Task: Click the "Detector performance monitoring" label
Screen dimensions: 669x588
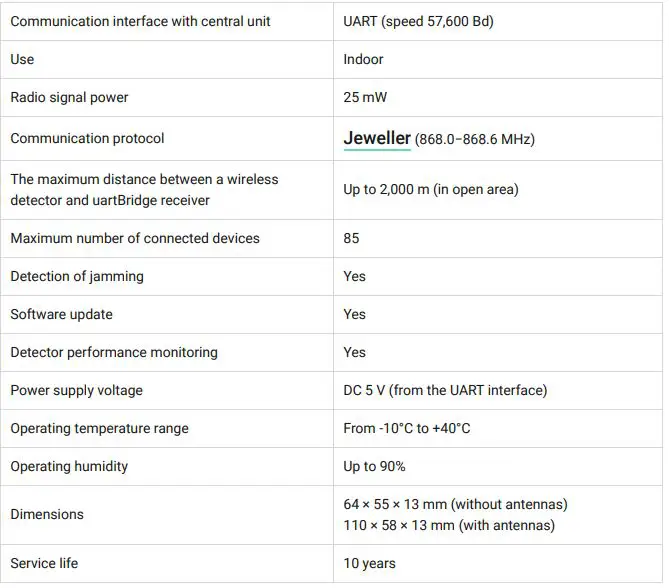Action: click(114, 352)
